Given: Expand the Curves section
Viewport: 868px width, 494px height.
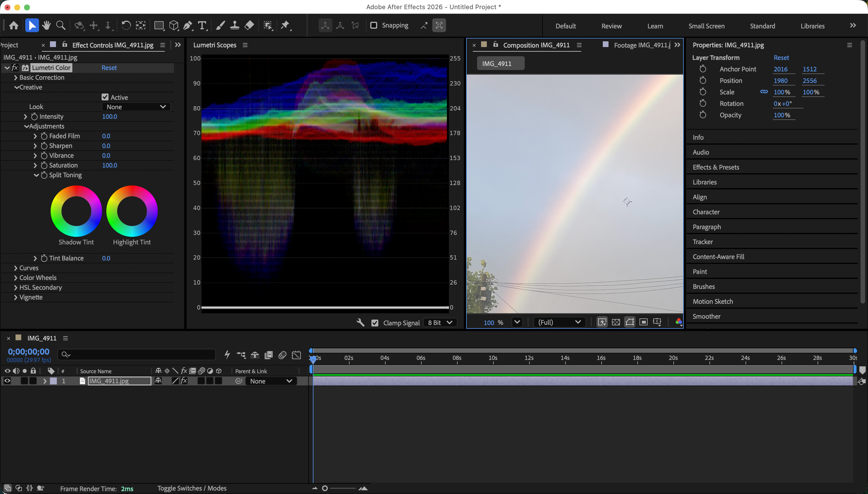Looking at the screenshot, I should pos(15,268).
